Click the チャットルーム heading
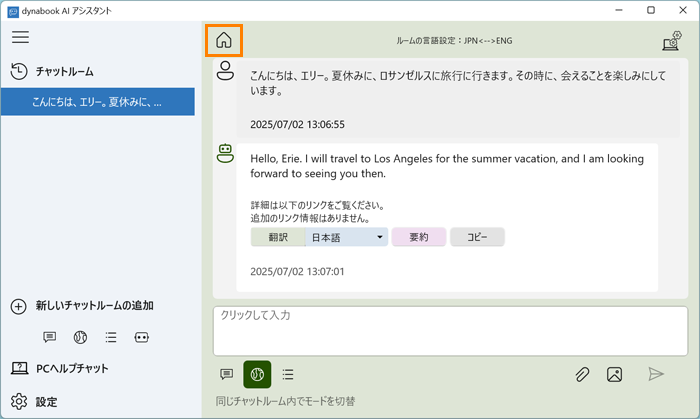The width and height of the screenshot is (700, 419). coord(65,71)
